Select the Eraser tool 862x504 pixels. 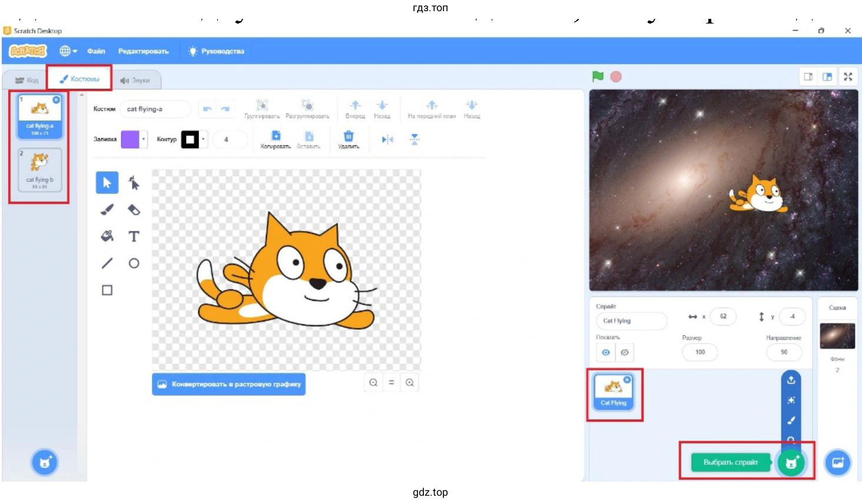tap(134, 210)
